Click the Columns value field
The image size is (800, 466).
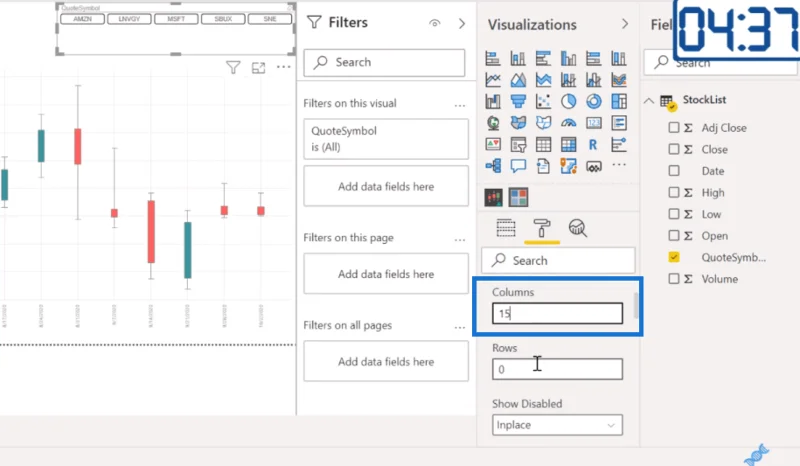coord(557,313)
